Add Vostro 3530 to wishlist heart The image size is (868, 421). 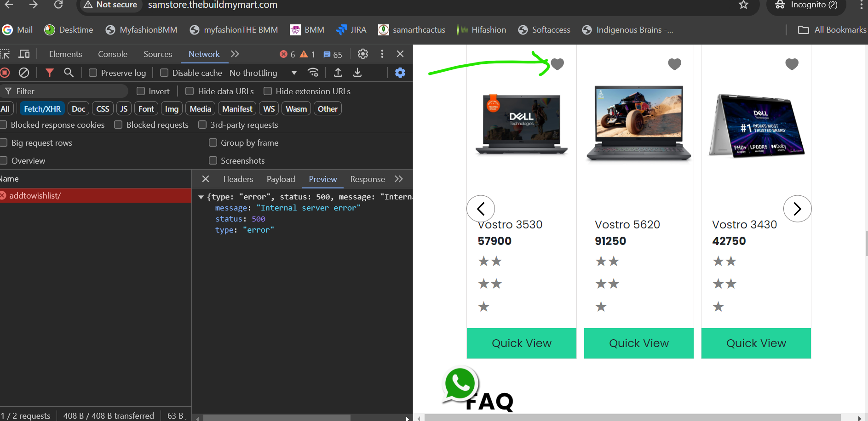tap(558, 64)
